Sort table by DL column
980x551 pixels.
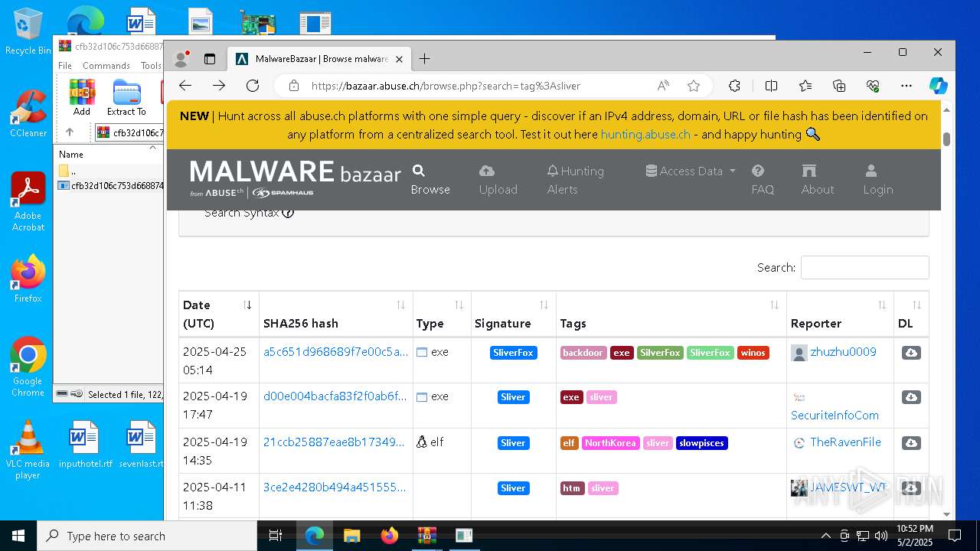point(911,314)
